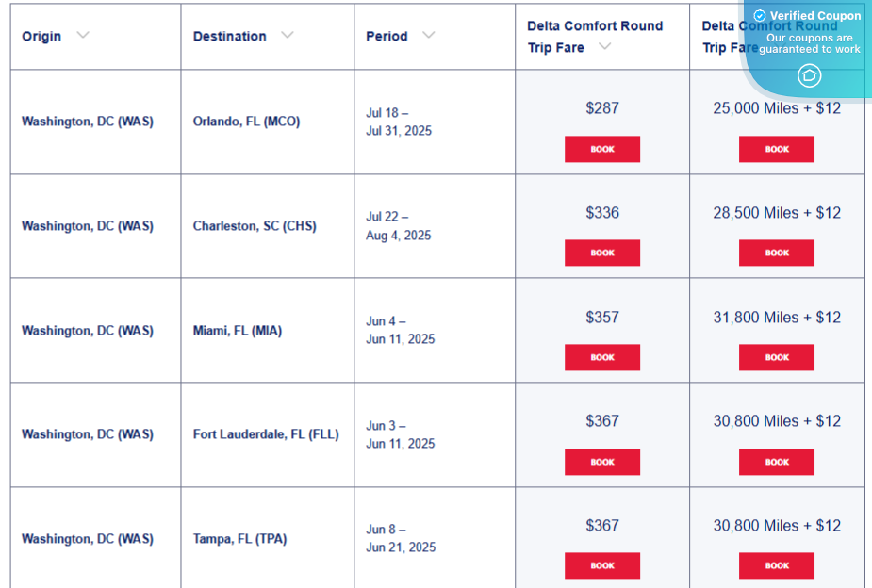This screenshot has width=872, height=588.
Task: Book the $357 Miami fare
Action: [601, 357]
